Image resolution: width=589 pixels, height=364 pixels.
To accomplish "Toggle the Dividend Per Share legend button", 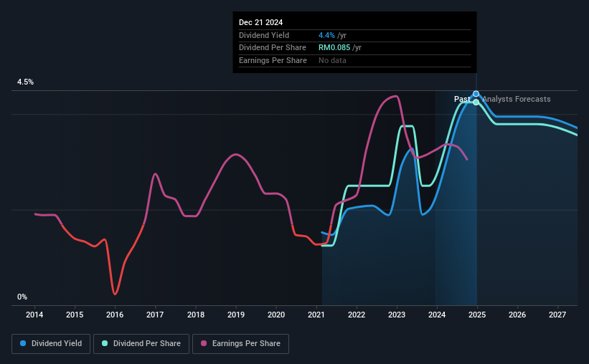I will pos(141,344).
